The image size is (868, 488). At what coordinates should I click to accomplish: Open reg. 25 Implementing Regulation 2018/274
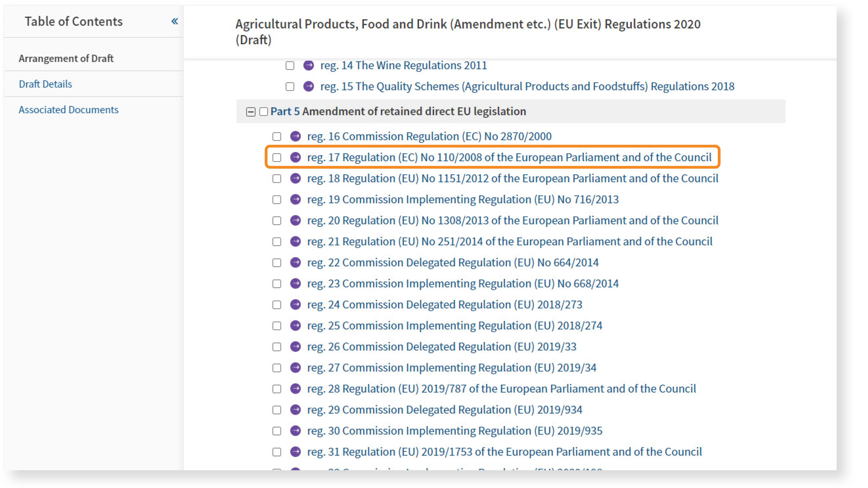coord(454,326)
